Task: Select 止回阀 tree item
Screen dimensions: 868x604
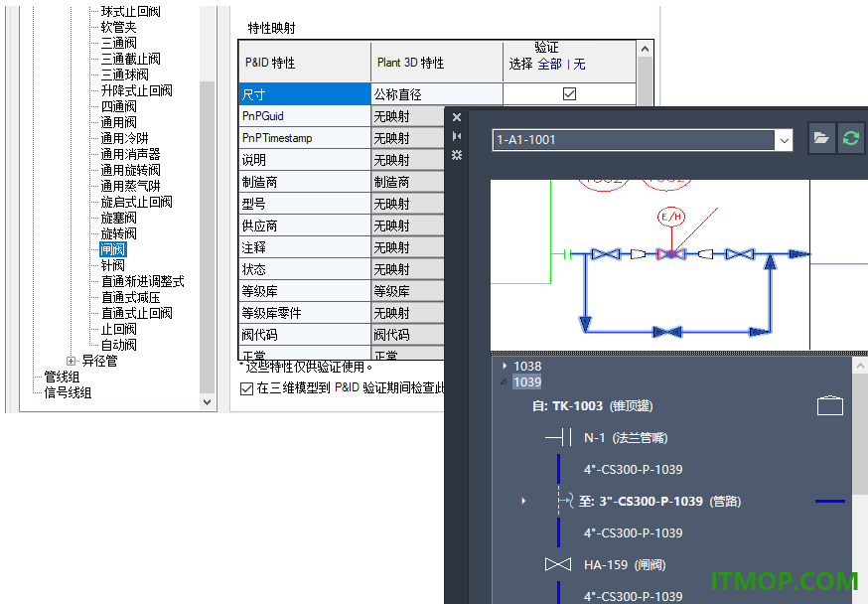Action: tap(119, 330)
